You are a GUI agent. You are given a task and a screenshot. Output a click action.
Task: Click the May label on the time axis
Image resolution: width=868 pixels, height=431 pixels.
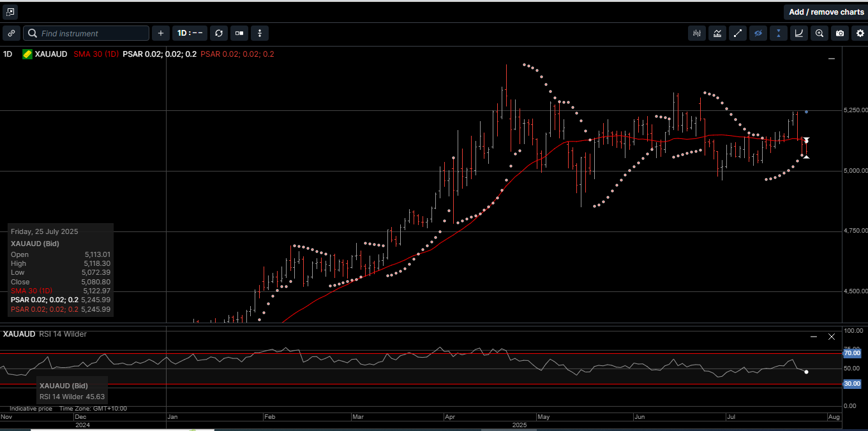pyautogui.click(x=543, y=417)
